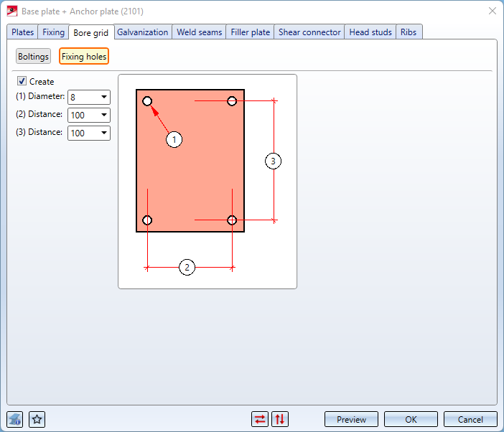Click circled number 2 in the diagram
This screenshot has height=432, width=504.
(187, 268)
